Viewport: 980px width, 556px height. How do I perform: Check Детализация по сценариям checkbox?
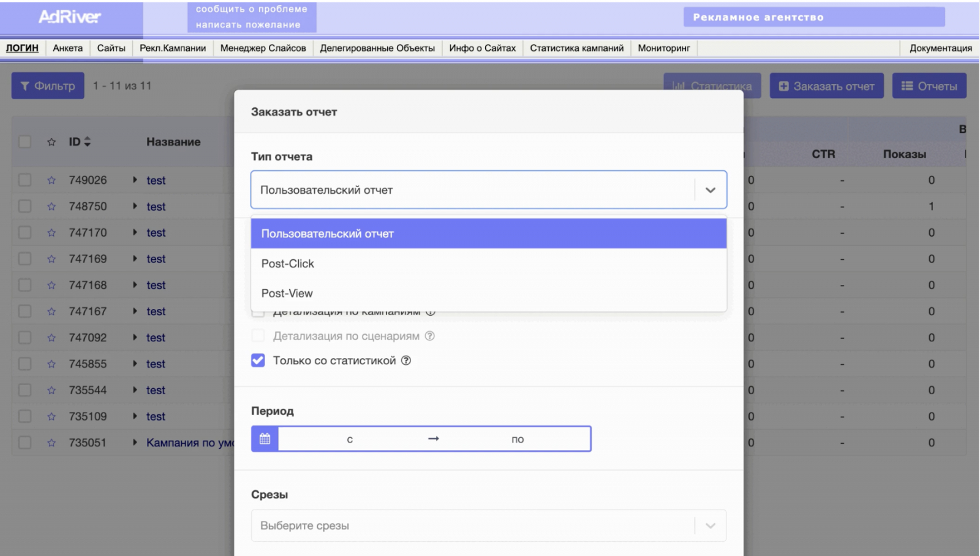coord(258,336)
